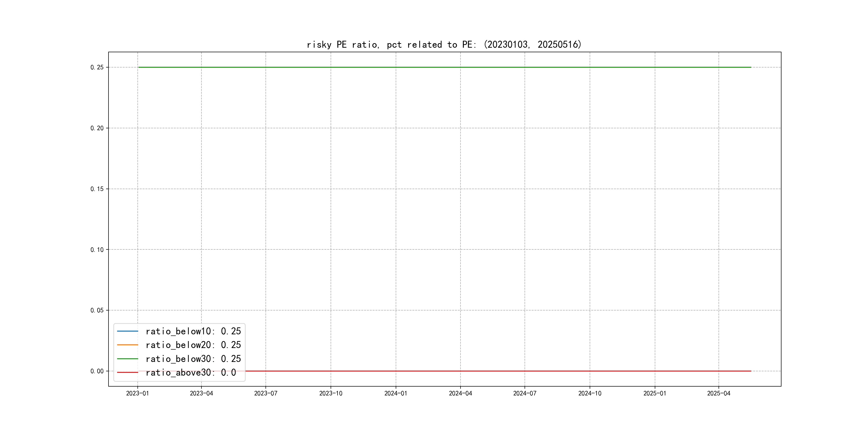Screen dimensions: 868x434
Task: Click the 2023-01 x-axis tick label
Action: click(137, 393)
